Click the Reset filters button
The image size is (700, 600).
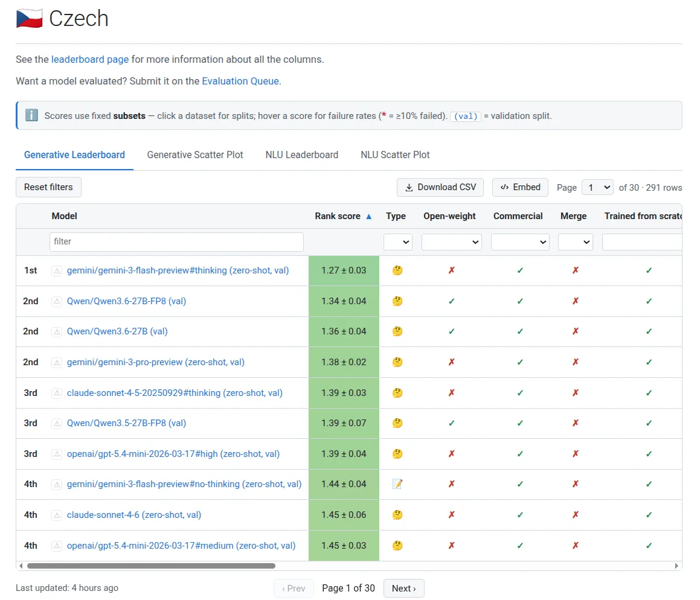(49, 187)
